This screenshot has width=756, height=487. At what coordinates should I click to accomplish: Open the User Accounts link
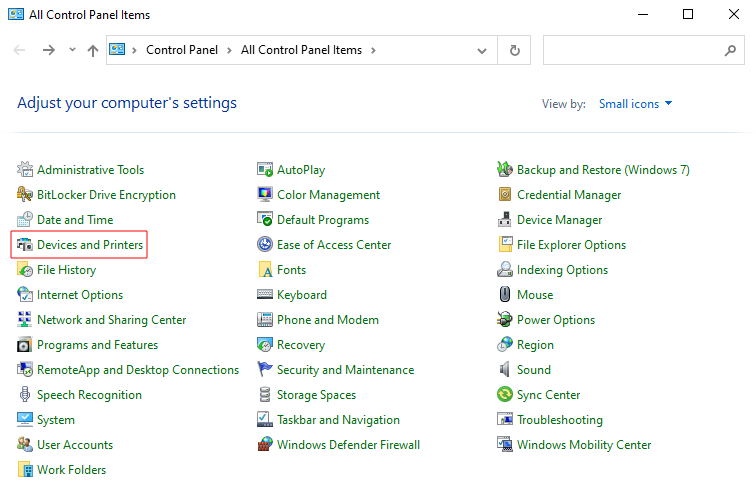75,445
